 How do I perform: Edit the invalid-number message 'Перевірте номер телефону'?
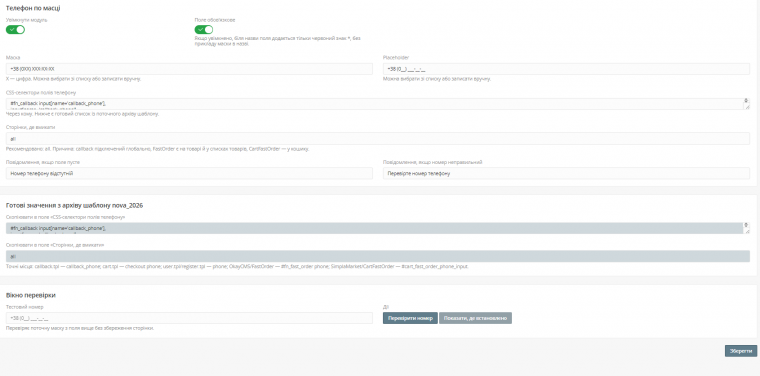566,173
